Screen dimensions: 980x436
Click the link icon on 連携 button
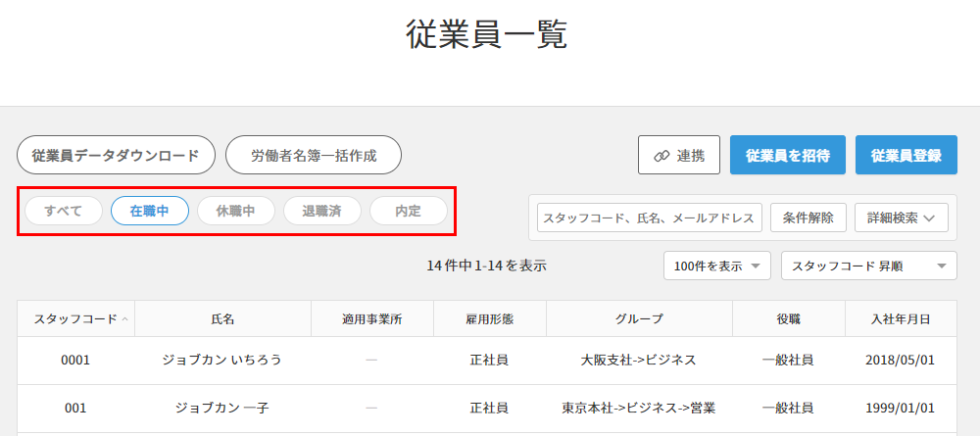(x=661, y=156)
